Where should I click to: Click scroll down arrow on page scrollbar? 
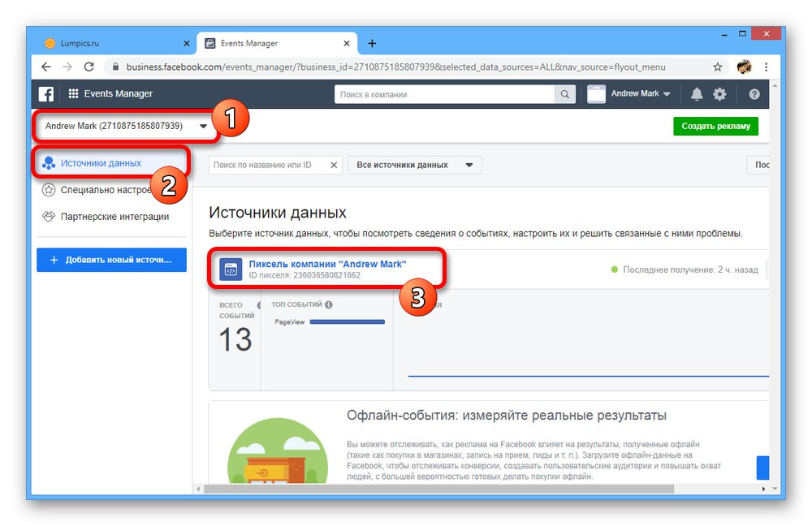coord(775,488)
